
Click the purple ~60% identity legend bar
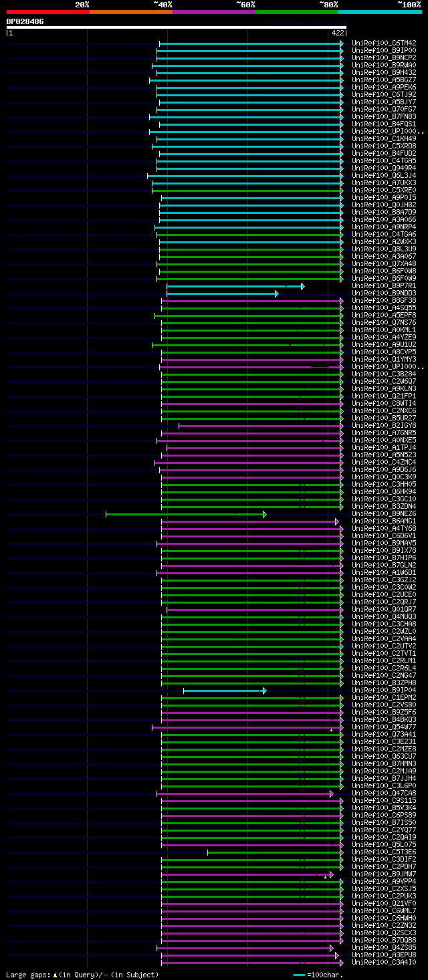(213, 12)
